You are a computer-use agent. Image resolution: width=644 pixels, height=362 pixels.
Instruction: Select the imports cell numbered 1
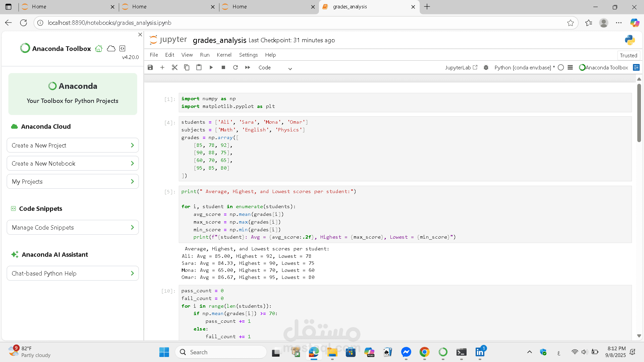click(405, 103)
